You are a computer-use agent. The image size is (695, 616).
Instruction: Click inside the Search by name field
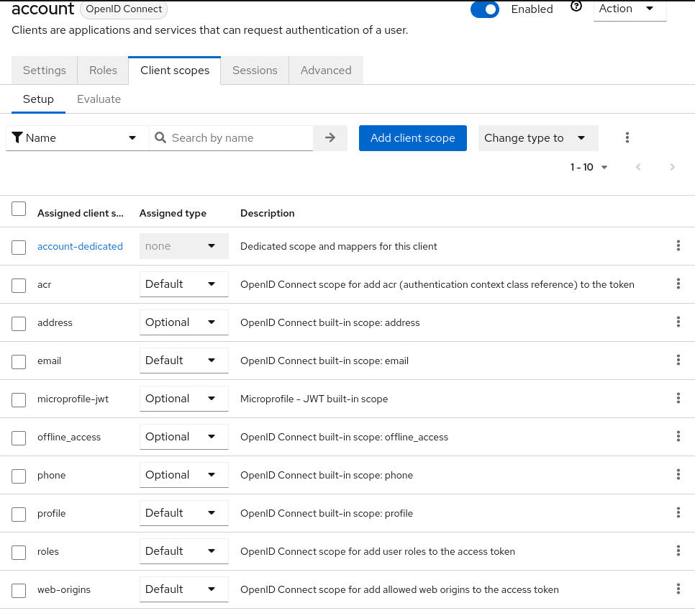230,137
